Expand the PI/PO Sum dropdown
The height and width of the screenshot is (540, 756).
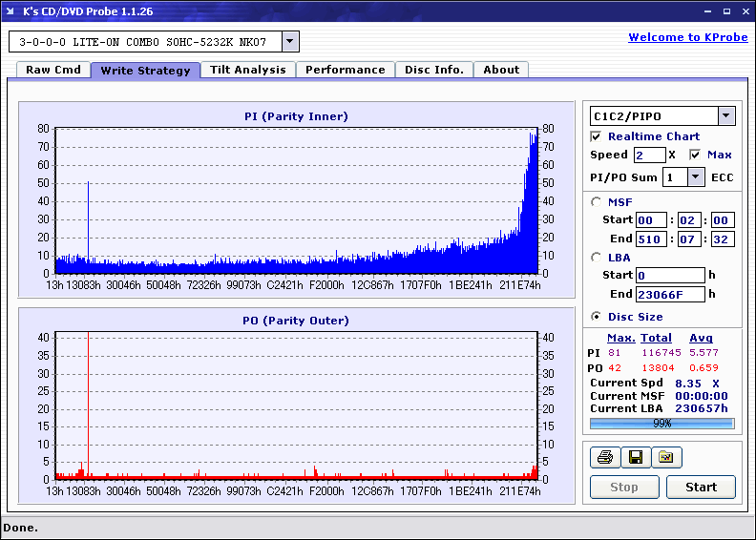point(695,177)
